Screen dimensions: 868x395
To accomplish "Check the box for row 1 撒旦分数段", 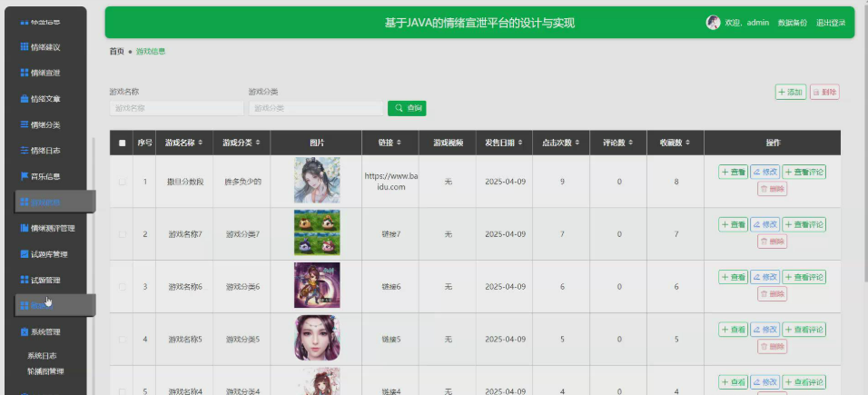I will [123, 182].
